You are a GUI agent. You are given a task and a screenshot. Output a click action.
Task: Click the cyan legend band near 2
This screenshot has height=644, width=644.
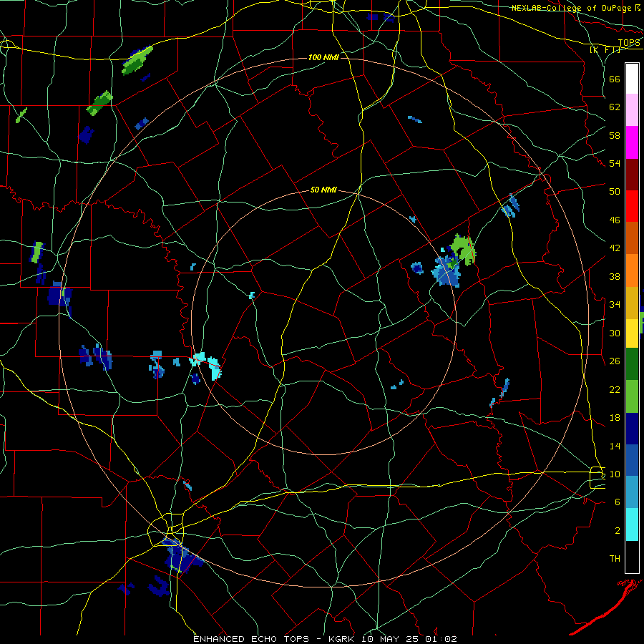[632, 525]
